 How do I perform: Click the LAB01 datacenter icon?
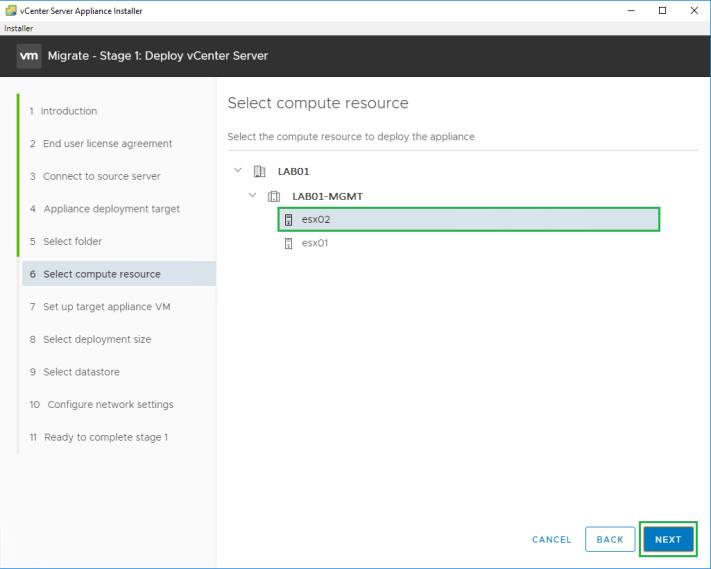pos(260,171)
